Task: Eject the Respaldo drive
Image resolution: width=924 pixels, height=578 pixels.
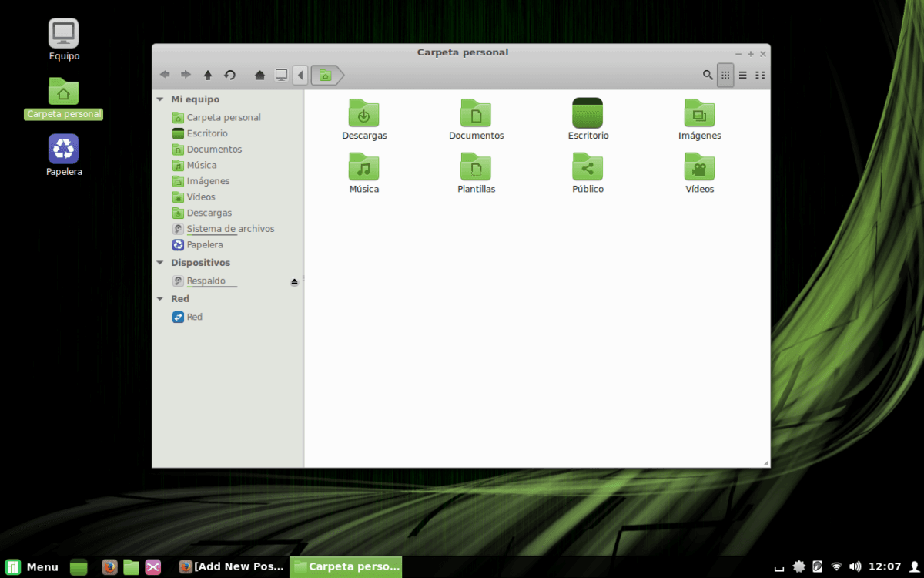Action: 294,281
